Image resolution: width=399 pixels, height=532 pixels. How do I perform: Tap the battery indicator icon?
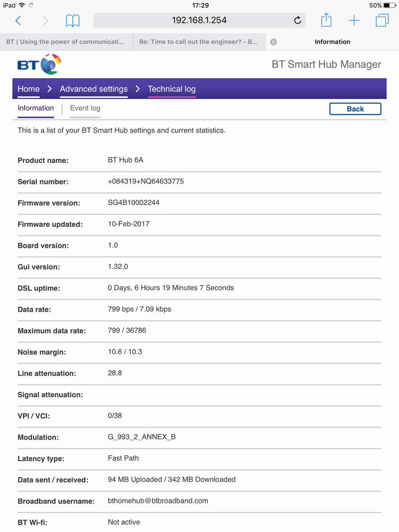tap(389, 5)
